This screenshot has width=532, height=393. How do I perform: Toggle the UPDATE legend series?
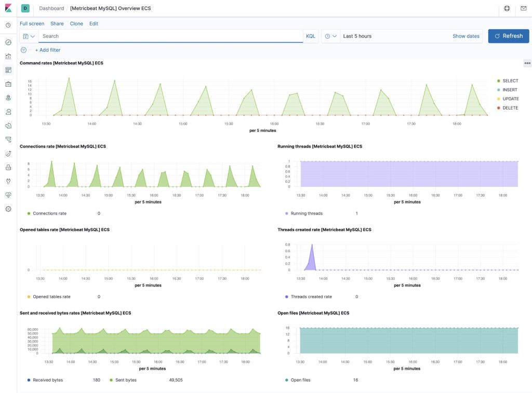coord(508,99)
